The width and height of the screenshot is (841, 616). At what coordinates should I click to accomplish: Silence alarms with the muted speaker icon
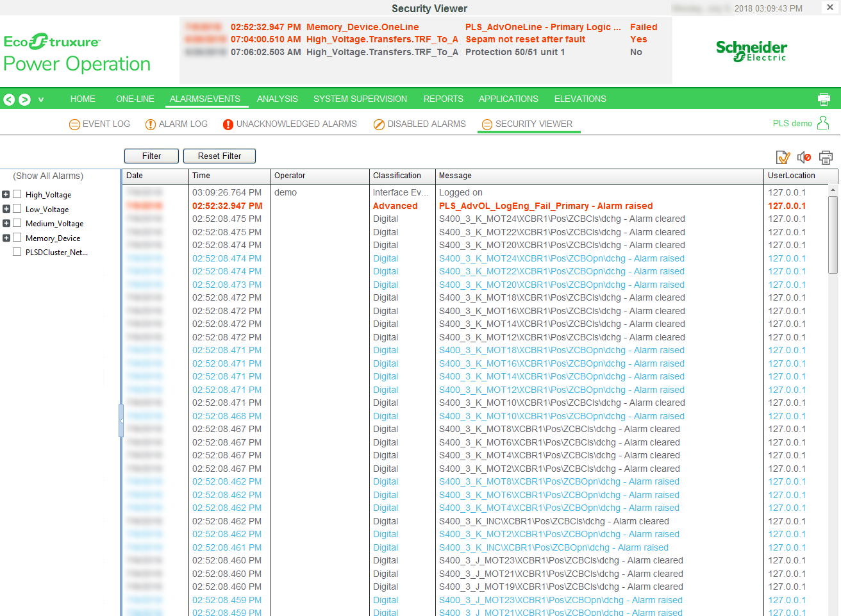click(804, 157)
